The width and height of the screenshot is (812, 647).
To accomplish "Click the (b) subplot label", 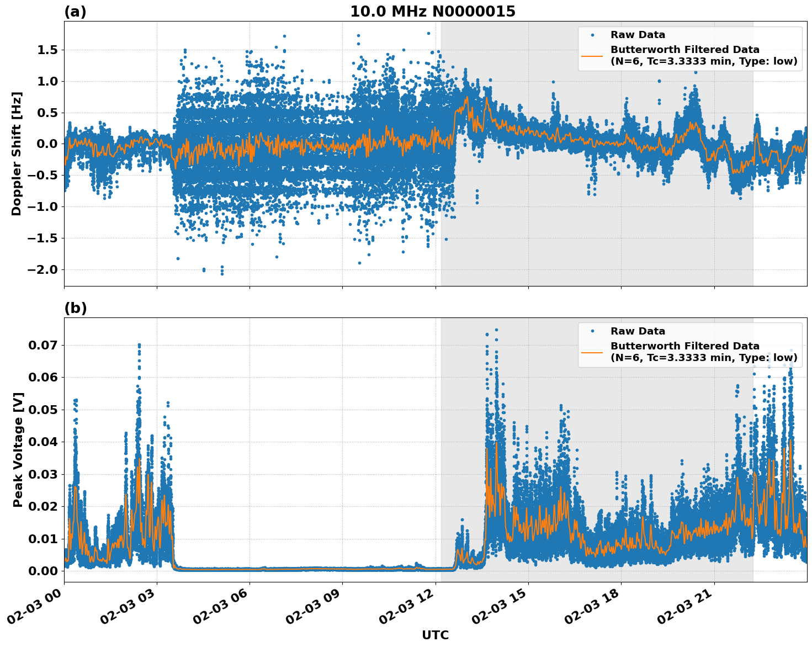I will tap(75, 307).
